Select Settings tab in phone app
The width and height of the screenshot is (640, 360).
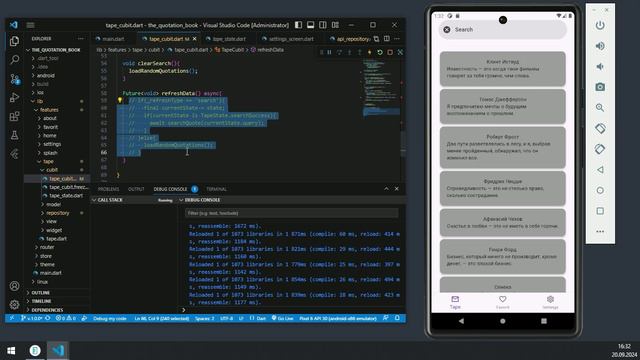point(550,302)
